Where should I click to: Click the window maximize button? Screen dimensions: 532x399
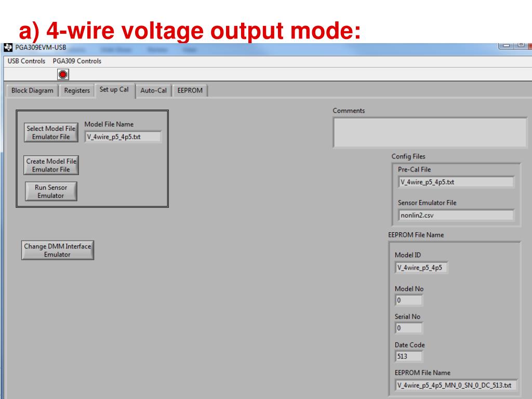click(521, 46)
